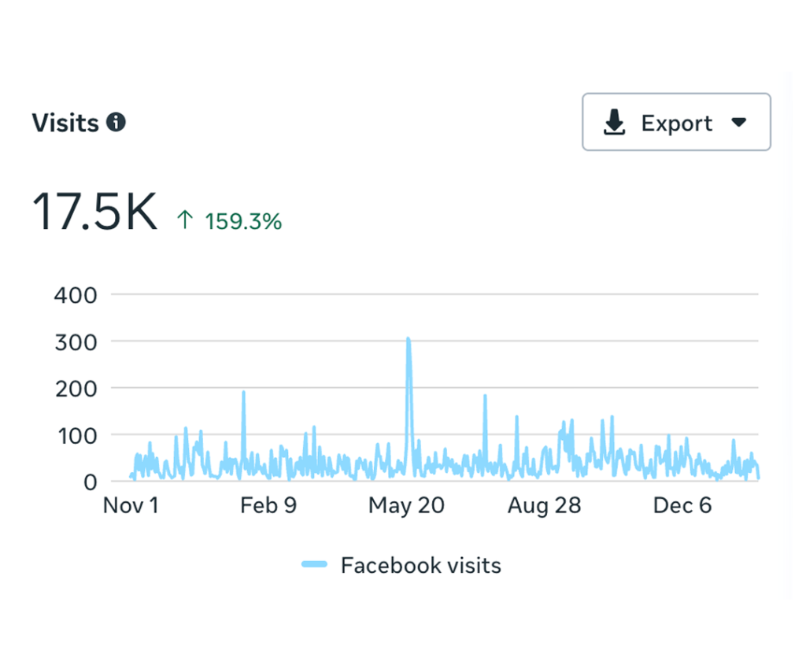This screenshot has height=672, width=806.
Task: Click the info icon beside Visits
Action: (x=116, y=123)
